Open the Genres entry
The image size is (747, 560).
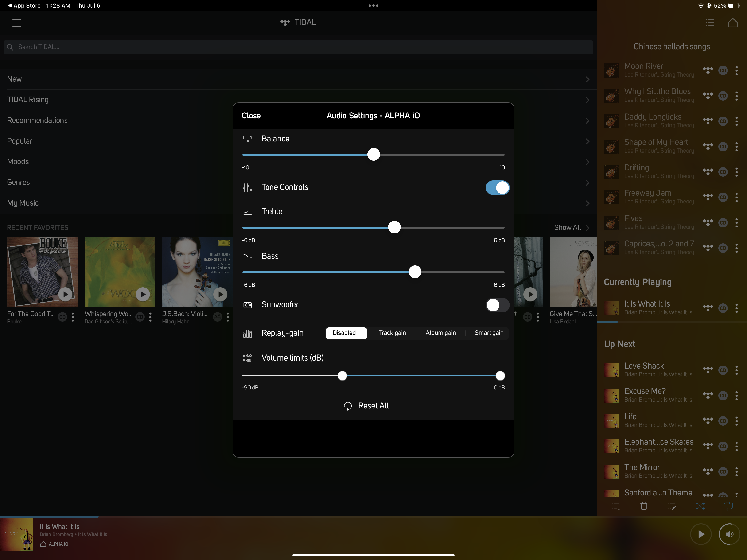coord(298,182)
